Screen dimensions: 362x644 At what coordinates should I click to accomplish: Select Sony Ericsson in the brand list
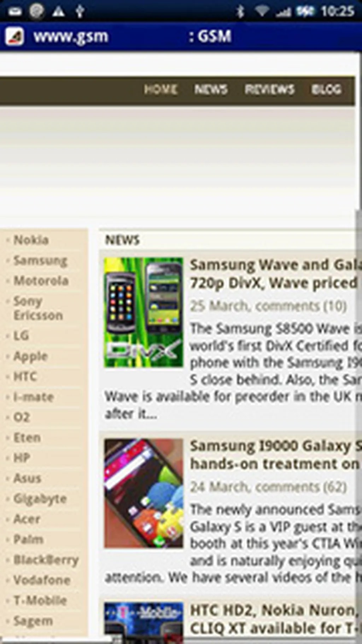coord(38,308)
